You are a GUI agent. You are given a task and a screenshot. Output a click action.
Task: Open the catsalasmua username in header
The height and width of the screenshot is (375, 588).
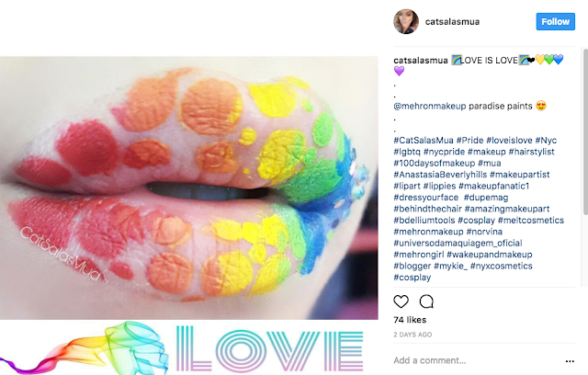(x=452, y=22)
